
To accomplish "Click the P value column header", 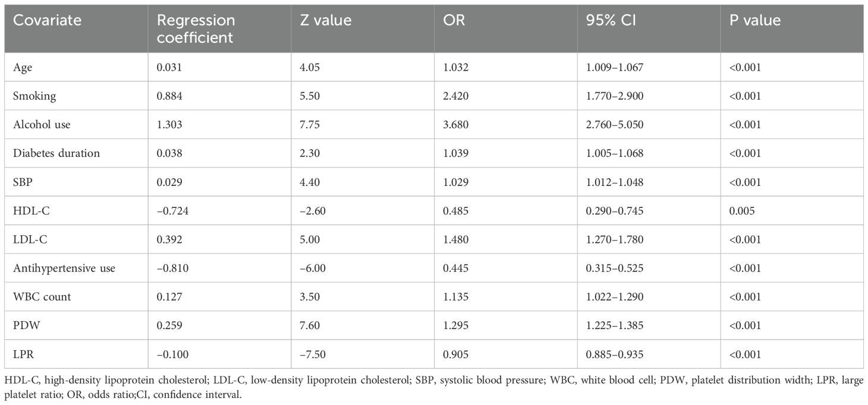I will (754, 21).
